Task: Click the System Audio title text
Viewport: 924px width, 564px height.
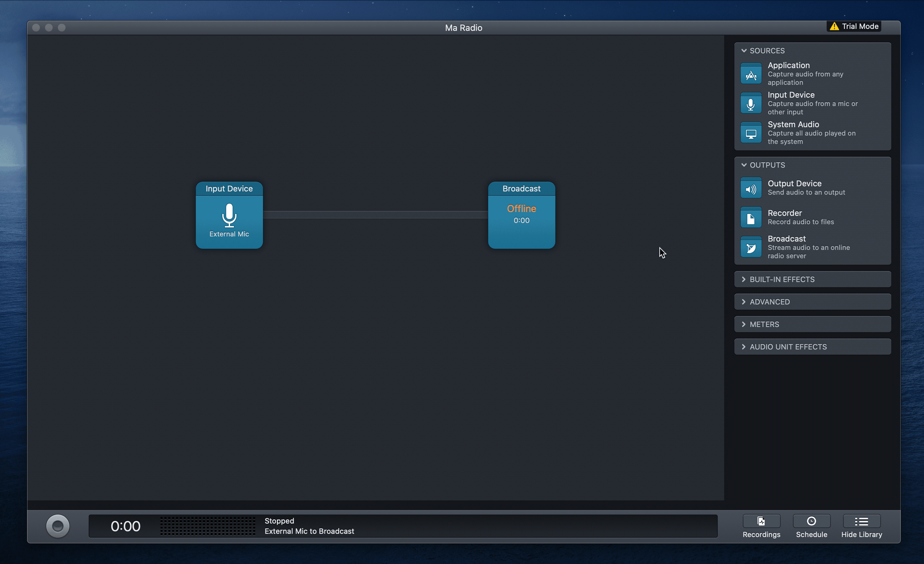Action: tap(794, 125)
